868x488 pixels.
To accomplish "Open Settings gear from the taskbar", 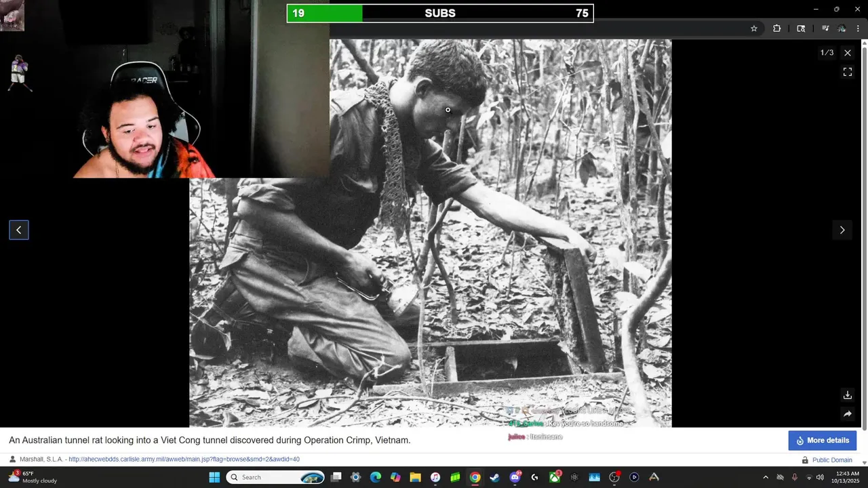I will pos(355,477).
